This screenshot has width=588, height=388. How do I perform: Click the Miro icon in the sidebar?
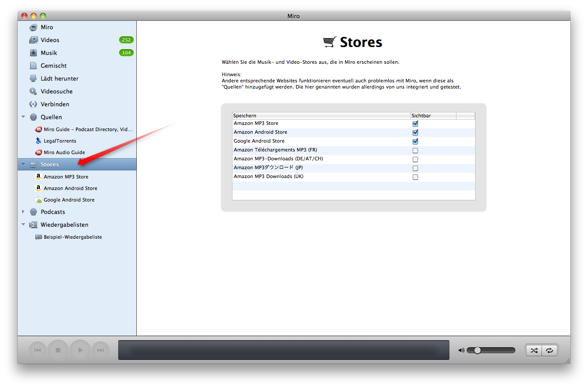click(x=34, y=27)
